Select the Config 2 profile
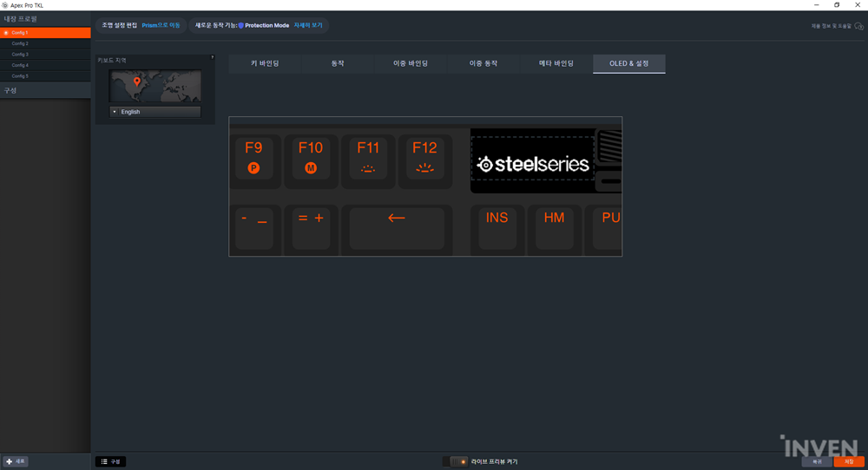The image size is (868, 470). point(45,43)
